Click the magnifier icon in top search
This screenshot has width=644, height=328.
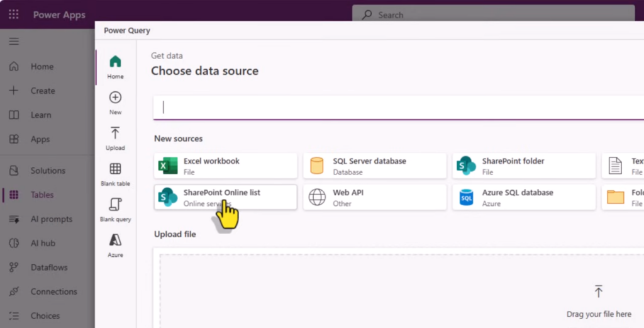[367, 15]
